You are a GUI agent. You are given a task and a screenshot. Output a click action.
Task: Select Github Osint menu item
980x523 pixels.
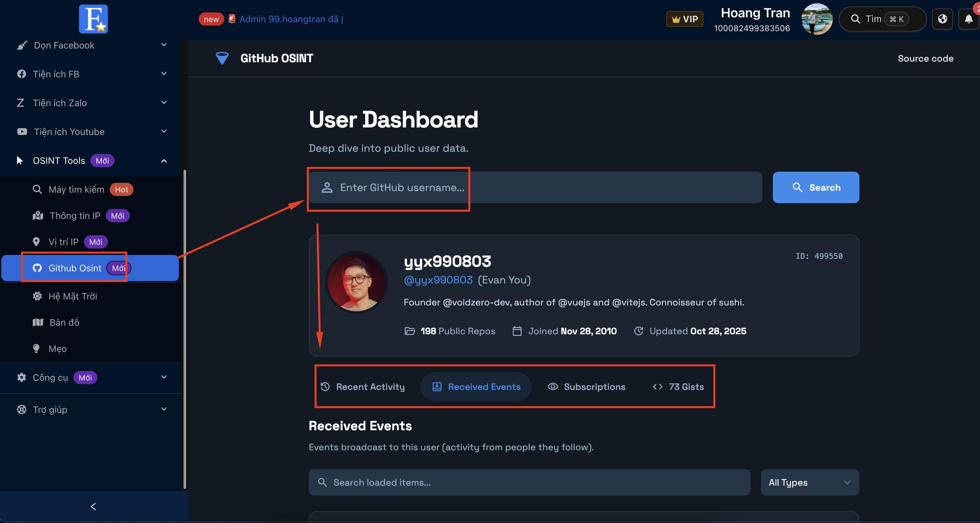[x=90, y=268]
